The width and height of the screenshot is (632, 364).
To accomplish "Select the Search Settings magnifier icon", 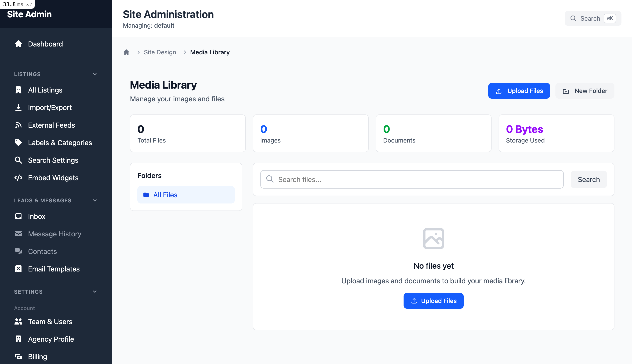I will 18,160.
